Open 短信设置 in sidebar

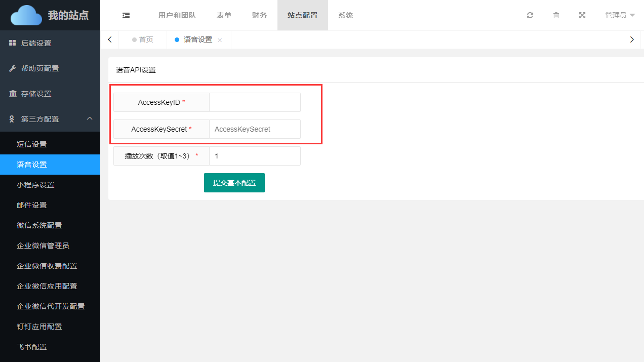pos(31,144)
